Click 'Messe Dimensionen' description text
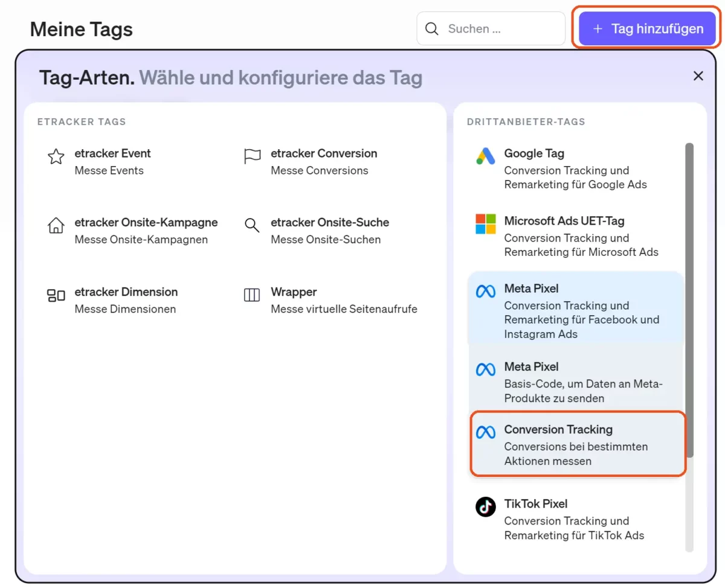 coord(126,309)
